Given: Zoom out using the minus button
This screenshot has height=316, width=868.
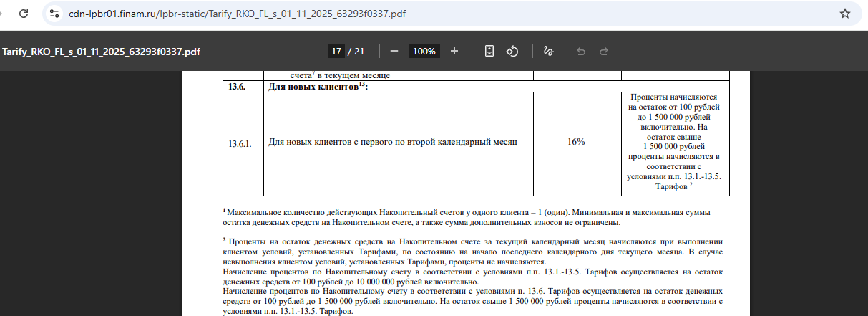Looking at the screenshot, I should click(394, 52).
